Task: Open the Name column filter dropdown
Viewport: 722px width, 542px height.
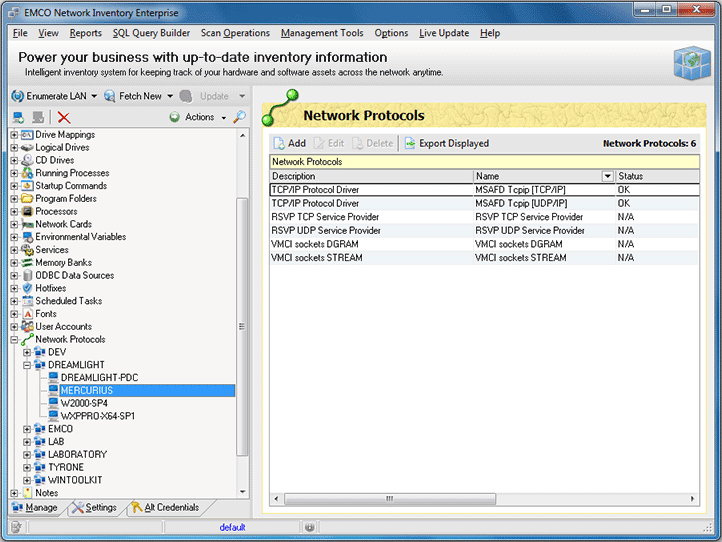Action: (x=607, y=176)
